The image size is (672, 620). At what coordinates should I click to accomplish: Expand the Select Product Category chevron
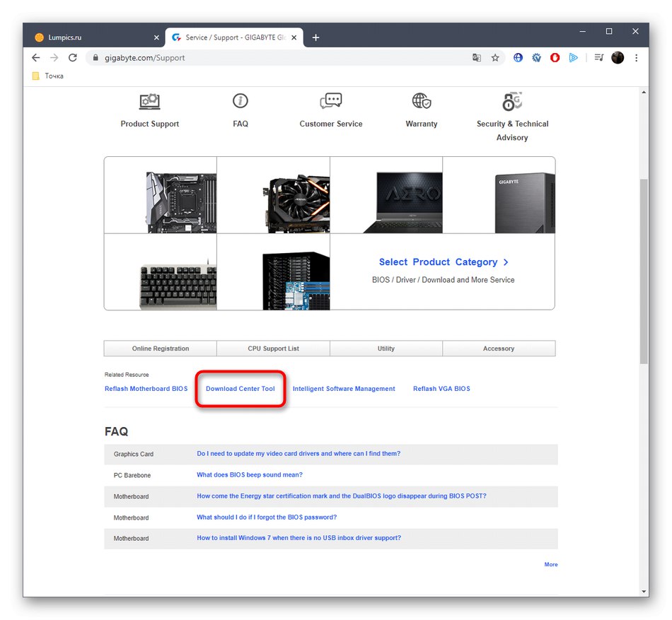click(506, 262)
